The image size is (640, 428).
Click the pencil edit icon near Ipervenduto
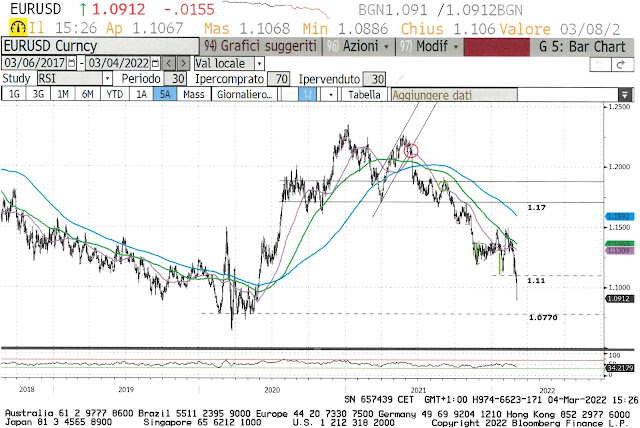pos(400,78)
